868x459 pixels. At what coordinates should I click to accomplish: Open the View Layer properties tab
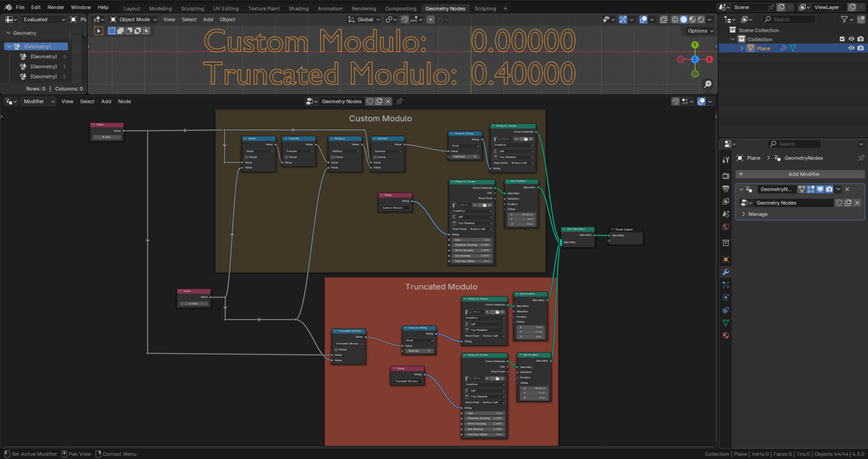coord(726,201)
